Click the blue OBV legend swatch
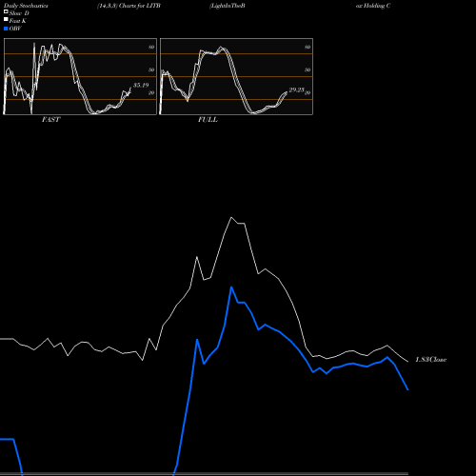 (6, 29)
